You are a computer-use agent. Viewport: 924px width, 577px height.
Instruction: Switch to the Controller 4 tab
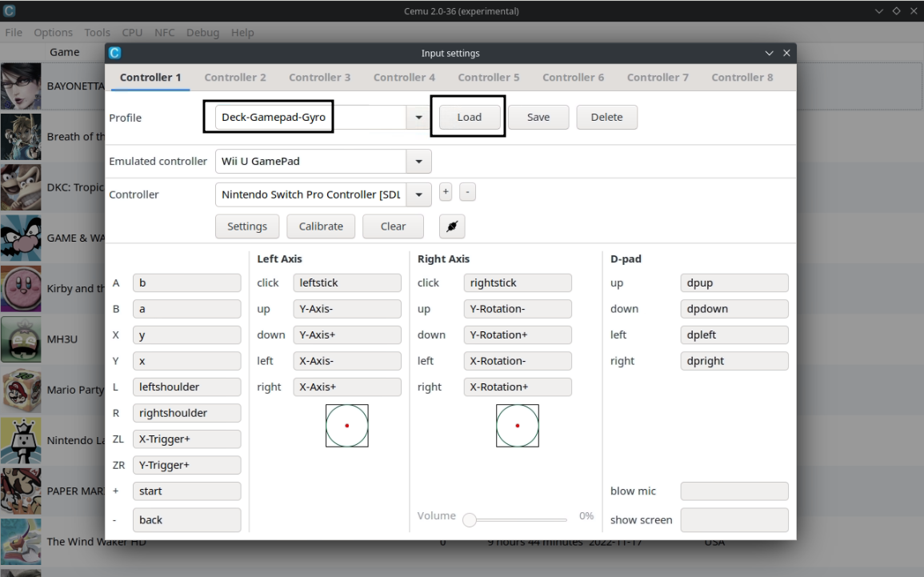[404, 77]
